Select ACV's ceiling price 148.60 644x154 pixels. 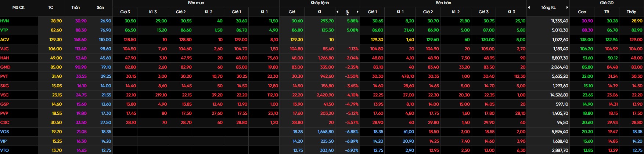80,40
